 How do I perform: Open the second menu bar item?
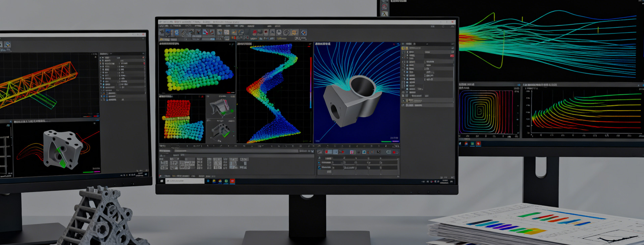(x=177, y=26)
